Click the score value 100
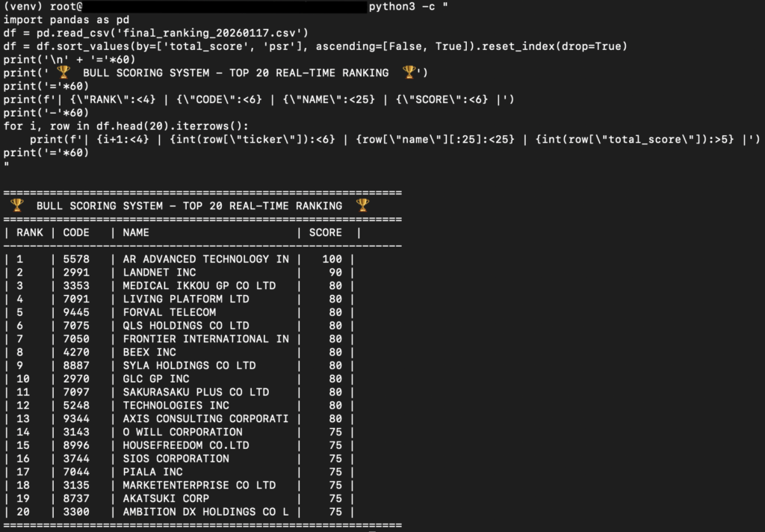This screenshot has height=532, width=765. click(x=332, y=259)
